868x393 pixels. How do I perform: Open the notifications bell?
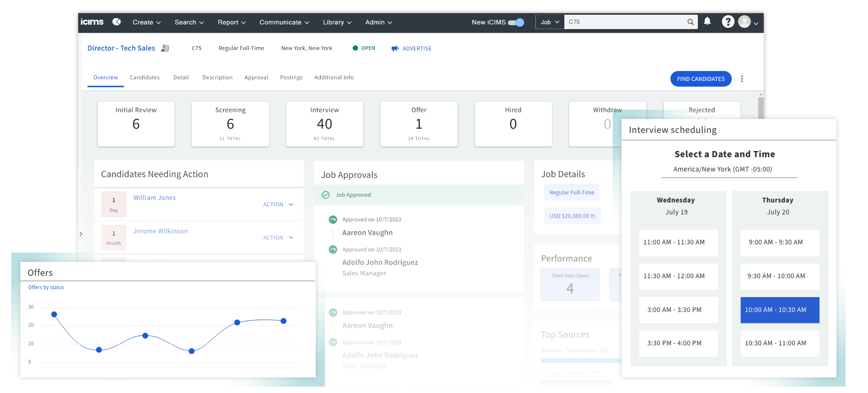(707, 21)
